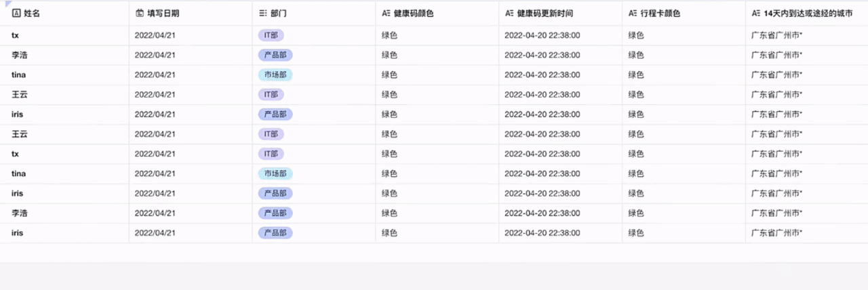
Task: Click the 李浩 name cell in the second row
Action: click(x=20, y=55)
